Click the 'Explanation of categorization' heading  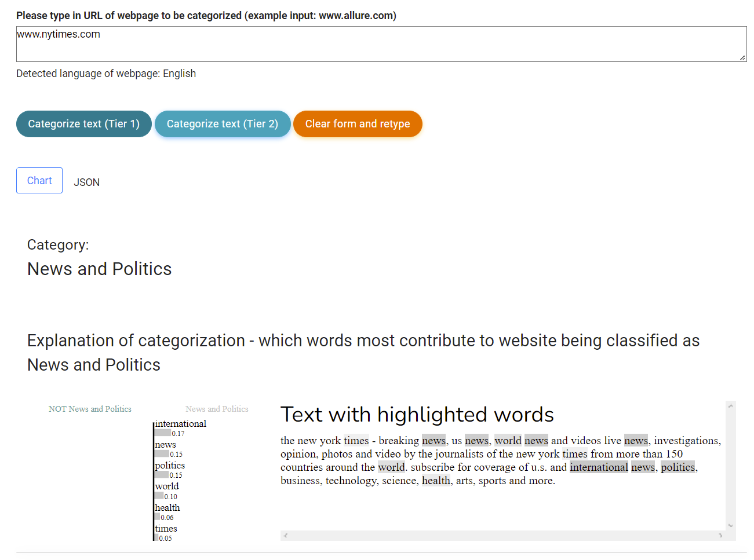[363, 353]
